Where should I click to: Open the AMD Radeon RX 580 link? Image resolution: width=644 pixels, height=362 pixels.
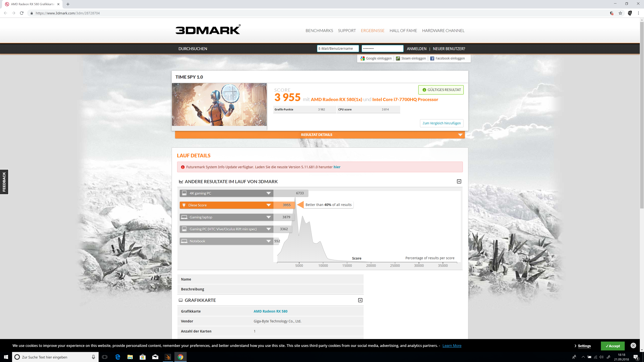click(x=271, y=311)
